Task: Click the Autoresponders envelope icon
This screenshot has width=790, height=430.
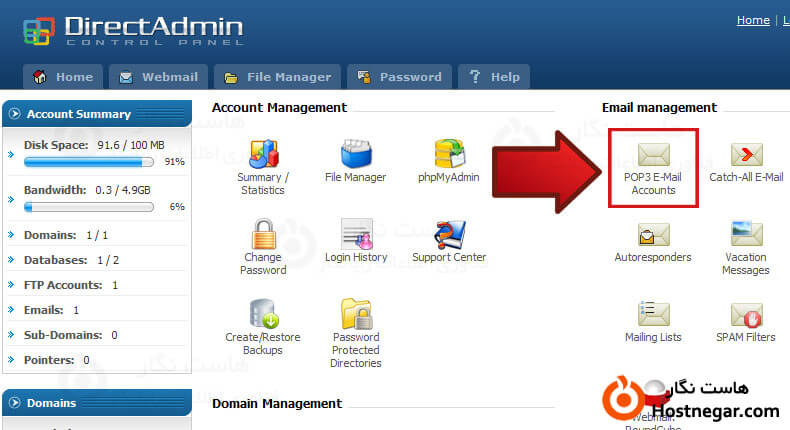Action: click(x=653, y=235)
